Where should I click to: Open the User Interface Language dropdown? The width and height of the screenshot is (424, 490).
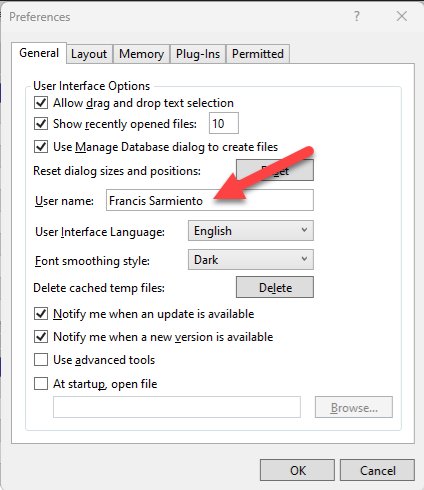point(251,231)
